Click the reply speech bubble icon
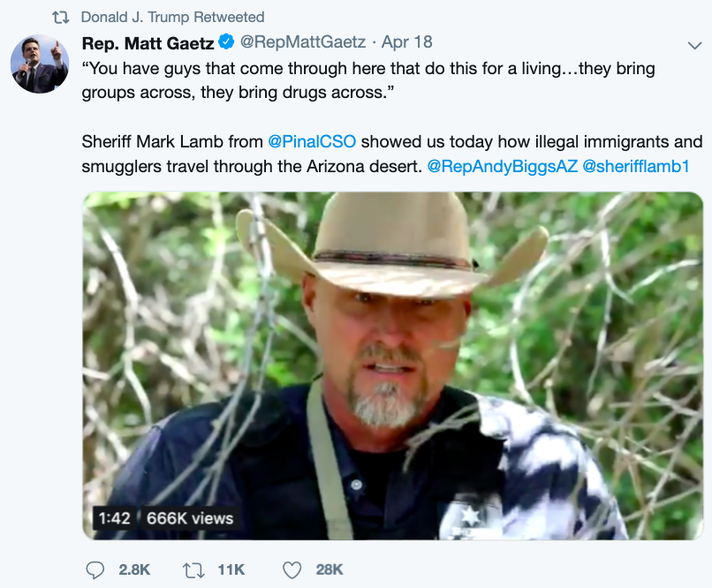The image size is (712, 588). click(x=95, y=570)
